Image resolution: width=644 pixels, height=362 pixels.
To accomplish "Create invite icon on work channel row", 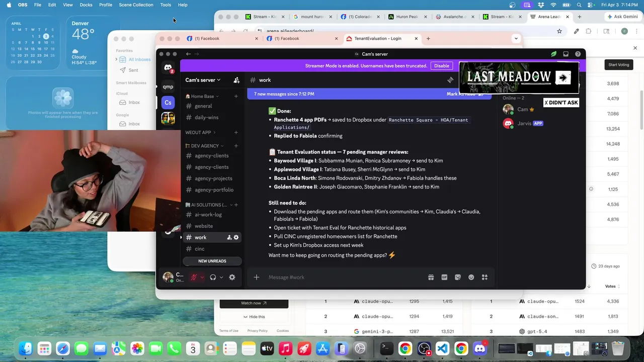I will click(x=229, y=237).
